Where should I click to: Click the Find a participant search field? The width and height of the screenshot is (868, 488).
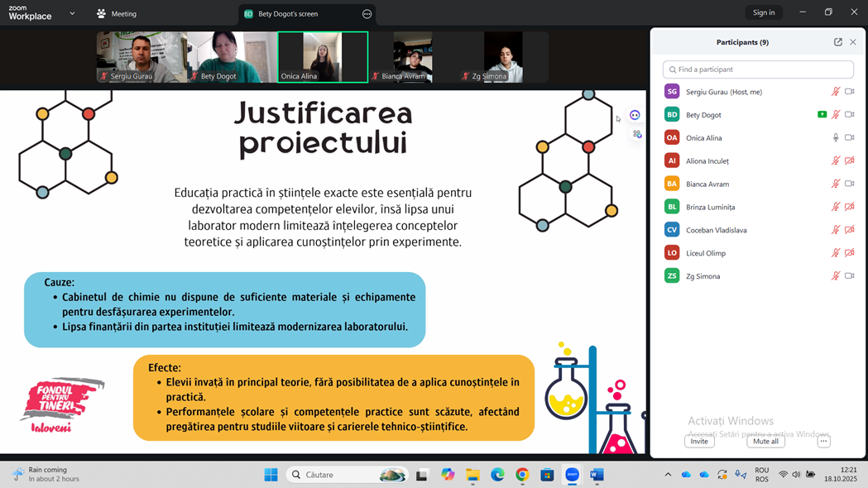[758, 69]
